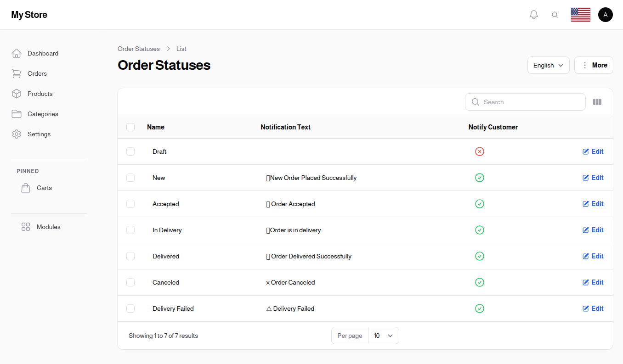Click the Order Statuses breadcrumb link
This screenshot has height=364, width=623.
pos(138,49)
